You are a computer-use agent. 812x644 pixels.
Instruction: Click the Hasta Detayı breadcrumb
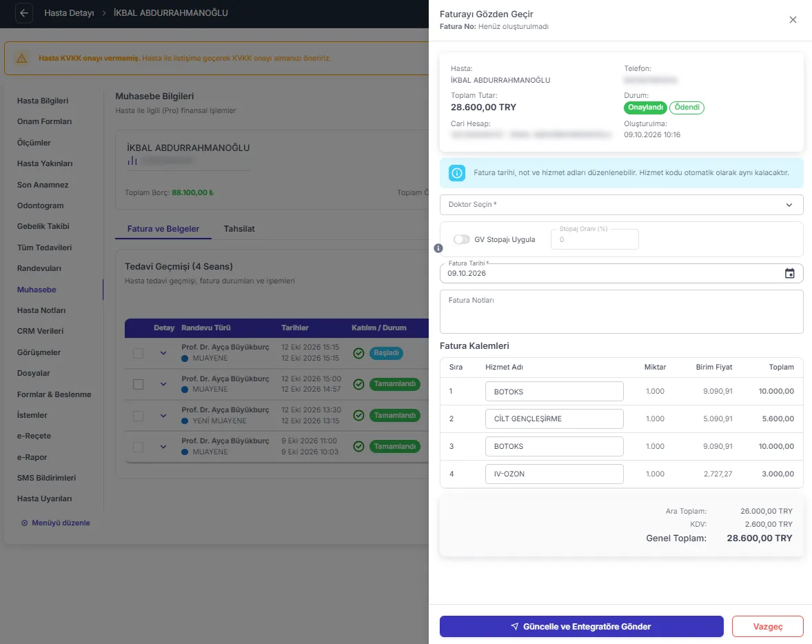tap(70, 13)
